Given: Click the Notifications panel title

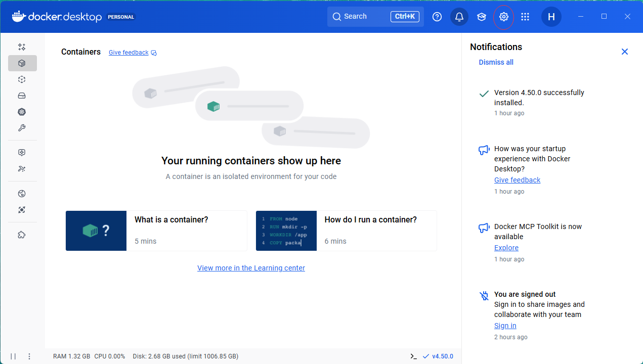Looking at the screenshot, I should click(x=496, y=47).
